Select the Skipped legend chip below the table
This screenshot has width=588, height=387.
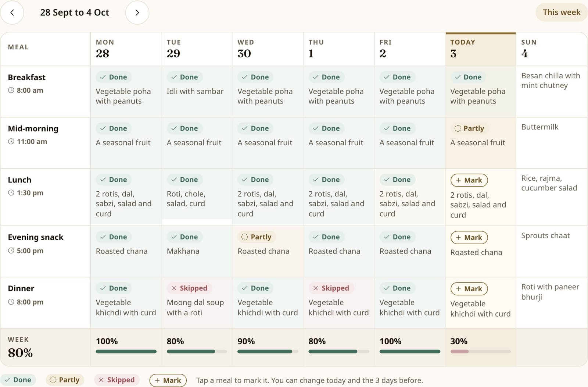coord(117,380)
